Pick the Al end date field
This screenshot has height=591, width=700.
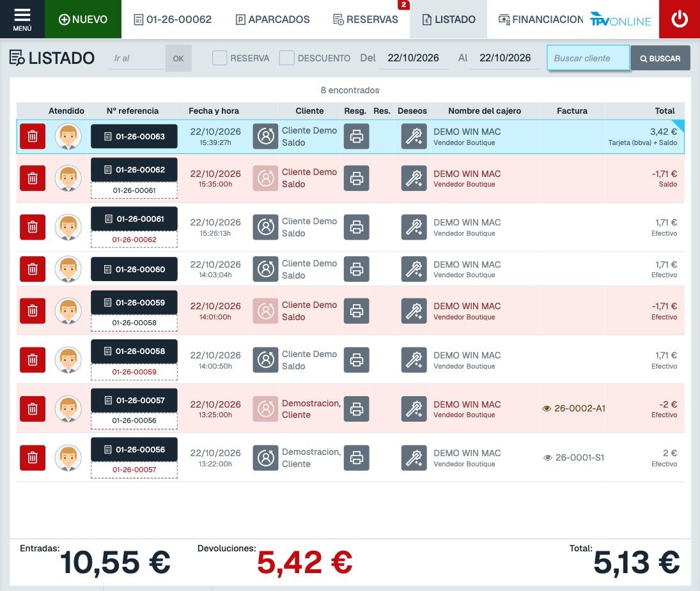point(506,58)
